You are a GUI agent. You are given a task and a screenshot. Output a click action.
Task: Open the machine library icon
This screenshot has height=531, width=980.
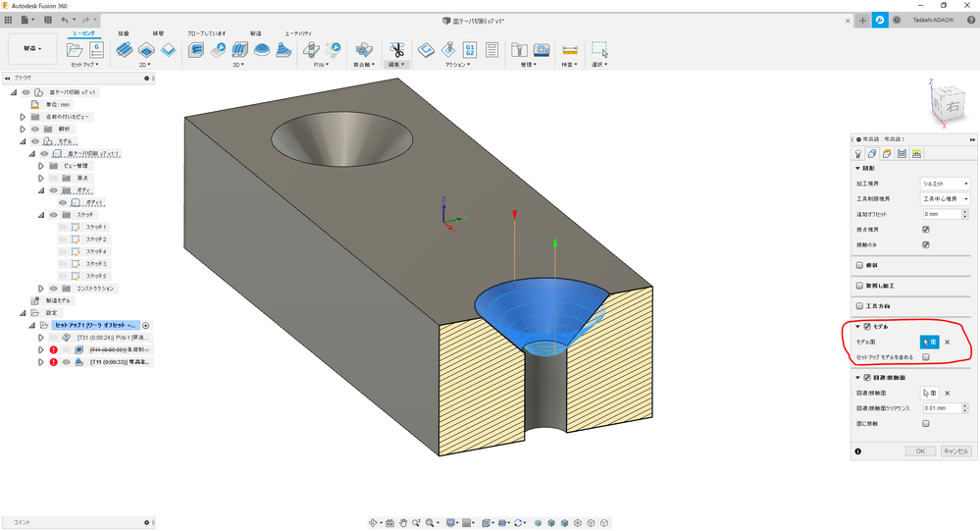[542, 50]
